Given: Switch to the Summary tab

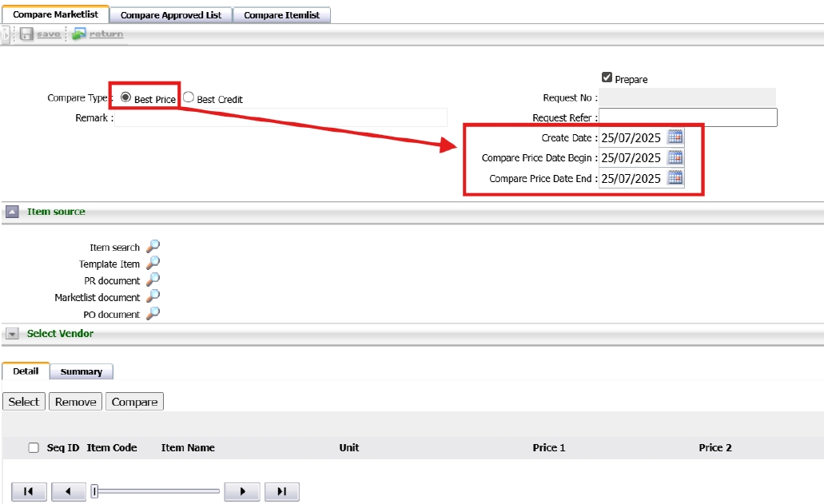Looking at the screenshot, I should pos(81,371).
